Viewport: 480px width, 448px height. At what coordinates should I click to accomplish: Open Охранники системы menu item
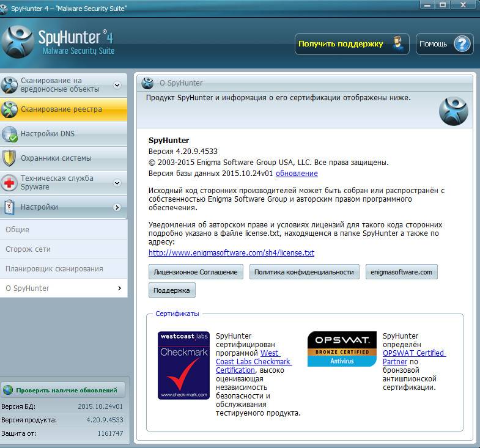64,158
